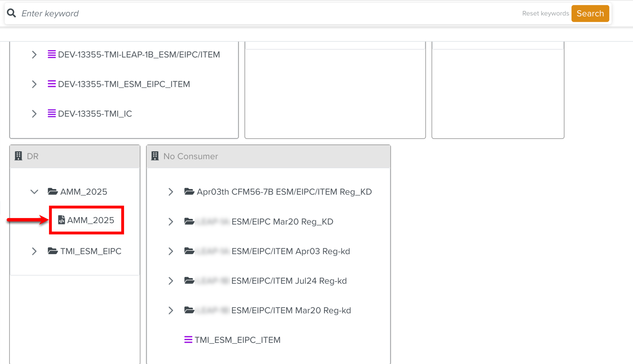This screenshot has width=633, height=364.
Task: Expand DEV-13355-TMI-LEAP-1B_ESM/EIPC/ITEM node
Action: (x=34, y=55)
